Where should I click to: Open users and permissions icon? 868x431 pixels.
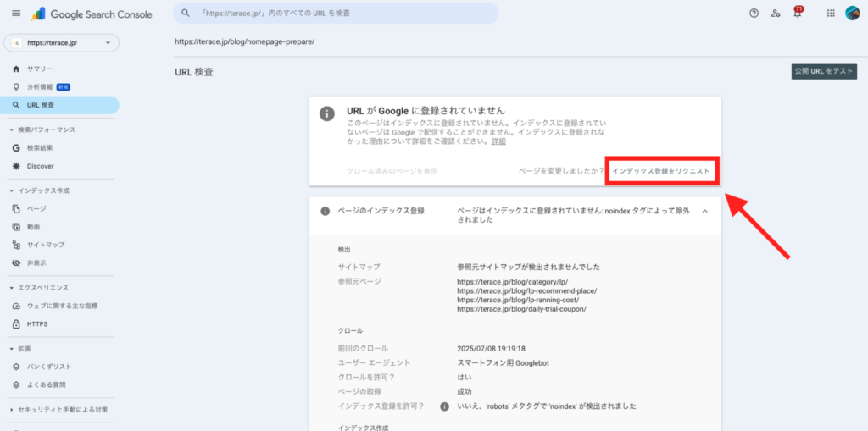[x=776, y=14]
